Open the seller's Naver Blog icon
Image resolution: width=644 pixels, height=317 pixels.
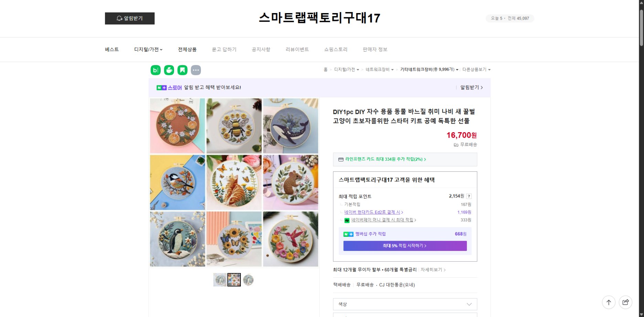(x=155, y=70)
